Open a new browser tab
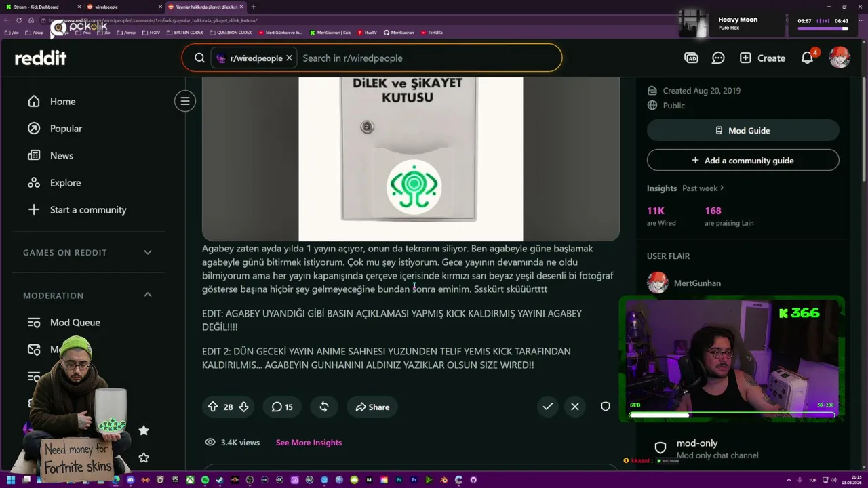Viewport: 868px width, 488px height. [x=254, y=7]
